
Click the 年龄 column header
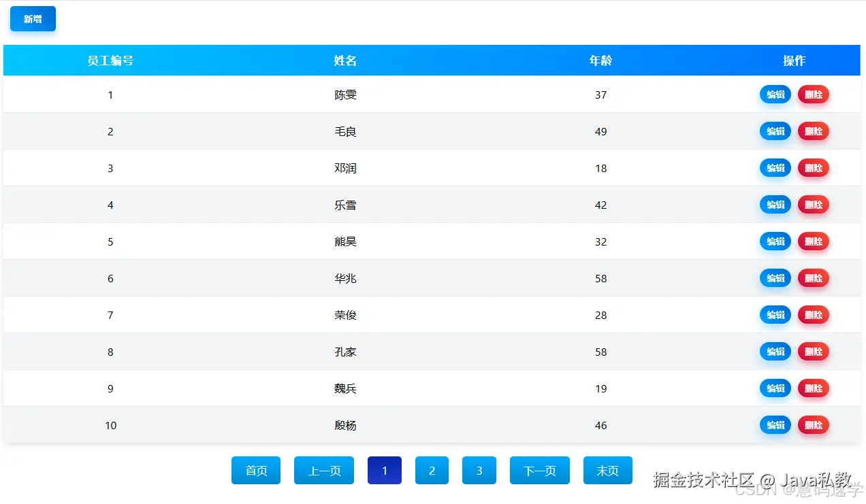(x=601, y=61)
